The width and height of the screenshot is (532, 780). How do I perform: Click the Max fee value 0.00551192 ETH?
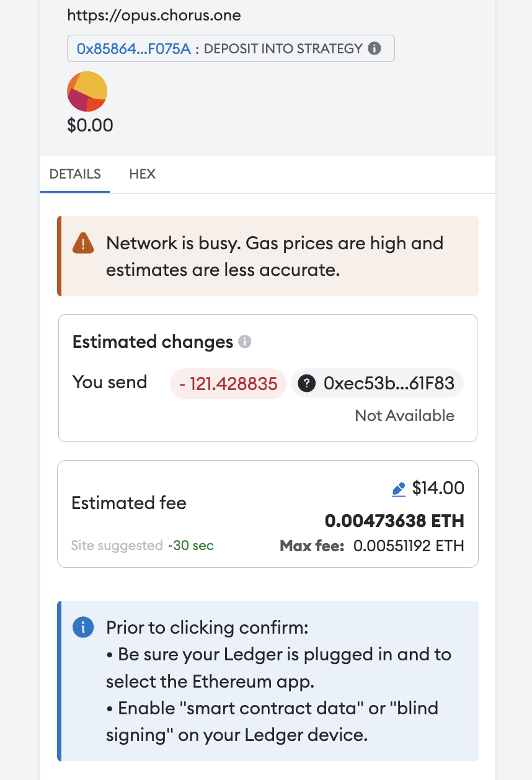tap(409, 546)
